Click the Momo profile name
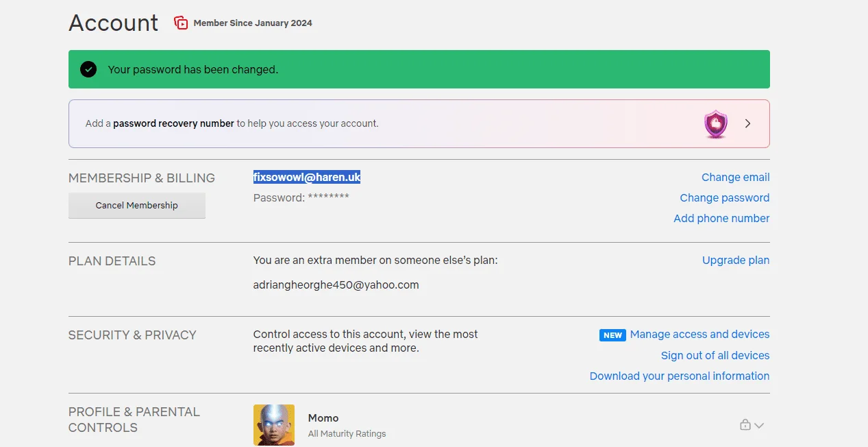868x447 pixels. tap(323, 418)
